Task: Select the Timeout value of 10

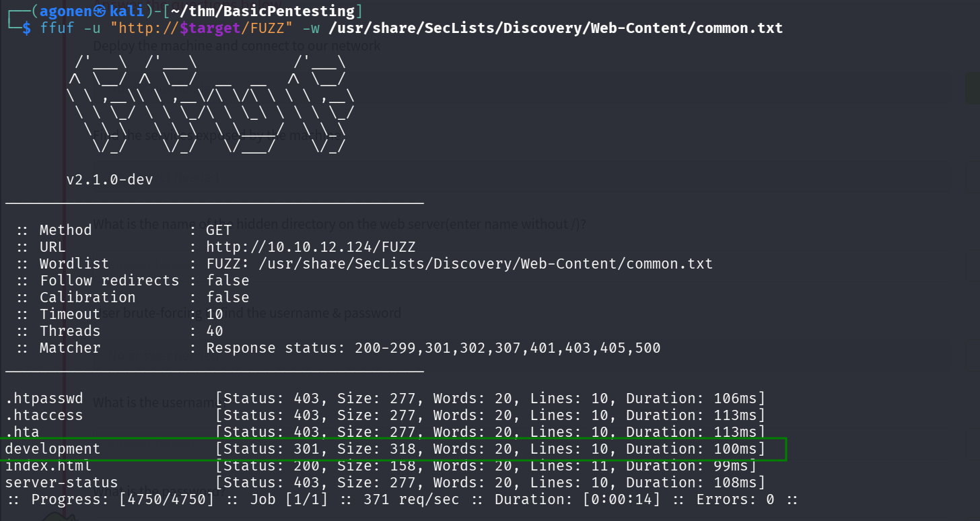Action: pyautogui.click(x=214, y=314)
